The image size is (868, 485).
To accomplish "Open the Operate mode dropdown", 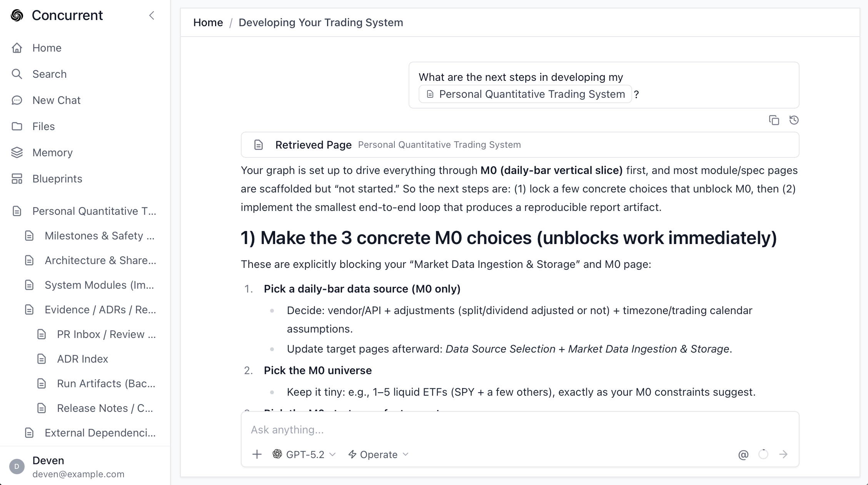I will 378,455.
